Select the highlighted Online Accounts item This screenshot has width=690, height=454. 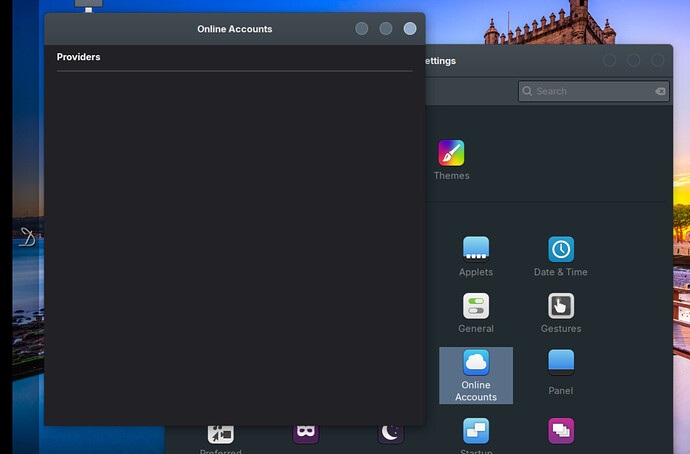[x=475, y=375]
